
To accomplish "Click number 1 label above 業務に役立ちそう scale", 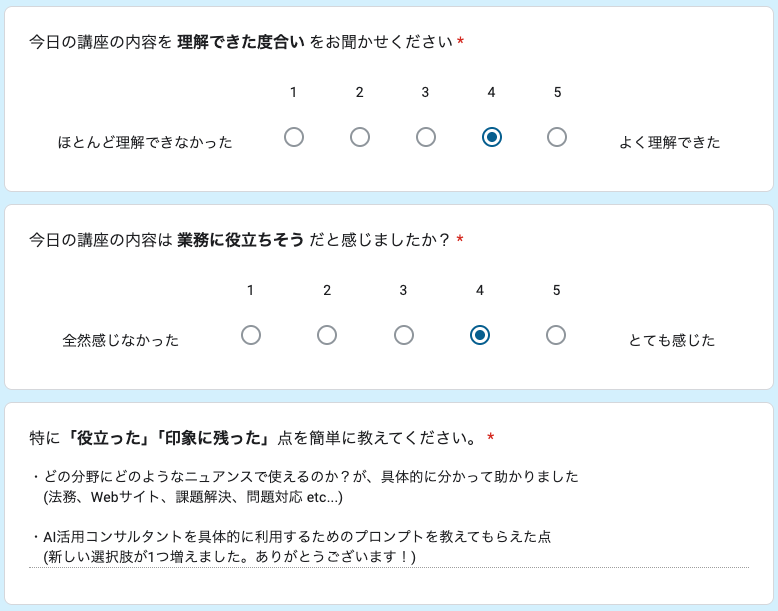I will click(251, 290).
